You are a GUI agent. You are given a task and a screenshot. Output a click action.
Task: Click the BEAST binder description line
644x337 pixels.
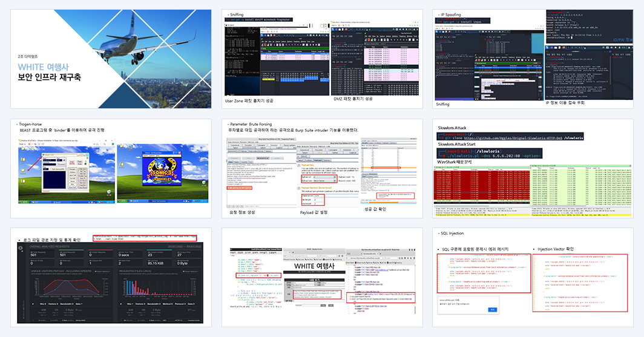[x=62, y=130]
